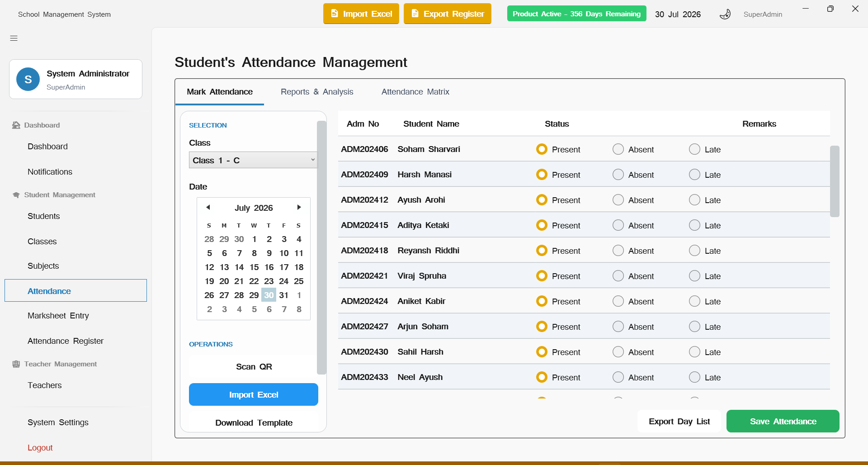Toggle the hamburger sidebar menu
The width and height of the screenshot is (868, 465).
(14, 38)
